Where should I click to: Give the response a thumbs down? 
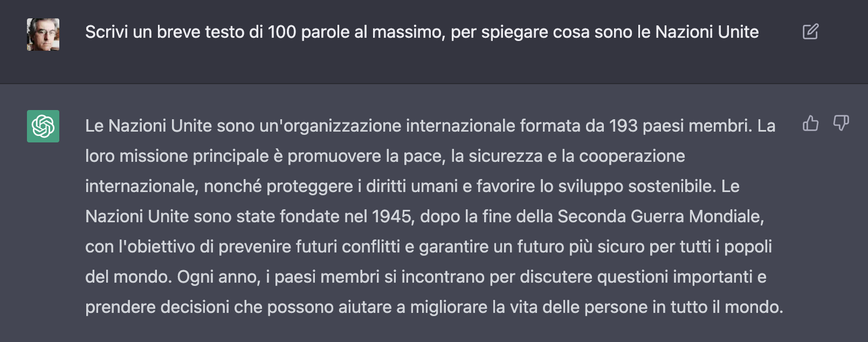(841, 124)
